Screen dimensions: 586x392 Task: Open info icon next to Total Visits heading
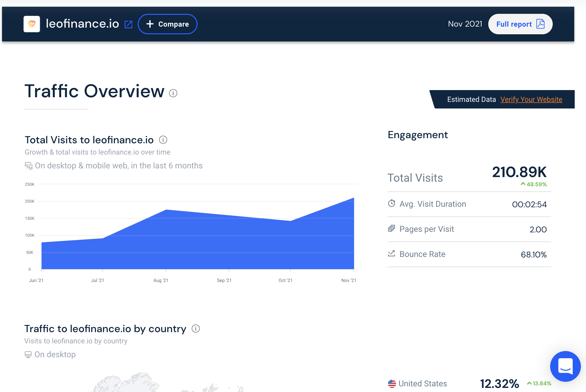(163, 140)
